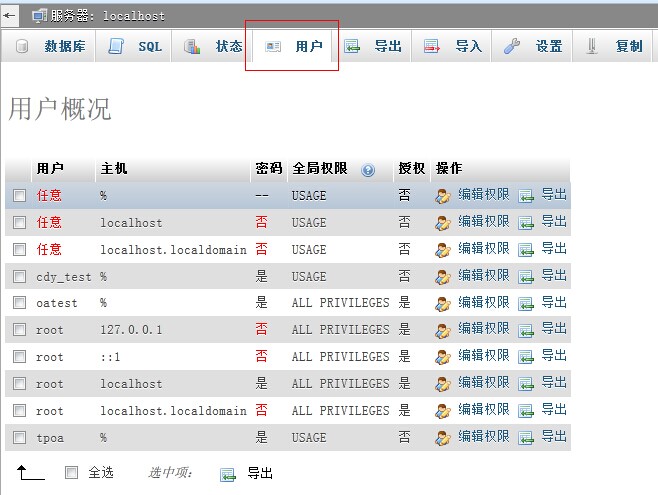658x495 pixels.
Task: Click export icon for selected items at bottom
Action: (x=227, y=474)
